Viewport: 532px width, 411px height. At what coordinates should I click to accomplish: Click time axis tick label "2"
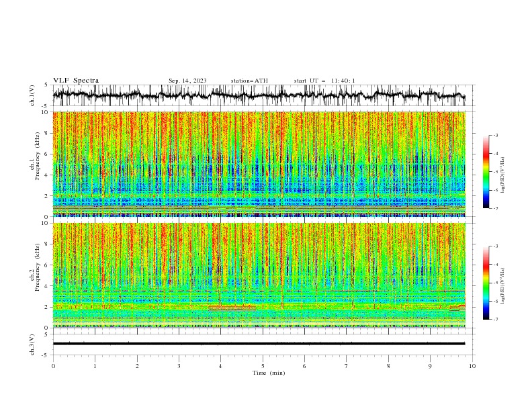pyautogui.click(x=137, y=366)
